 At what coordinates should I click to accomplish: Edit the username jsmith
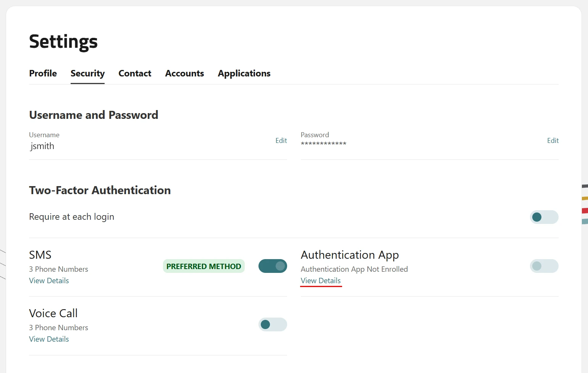[x=281, y=140]
